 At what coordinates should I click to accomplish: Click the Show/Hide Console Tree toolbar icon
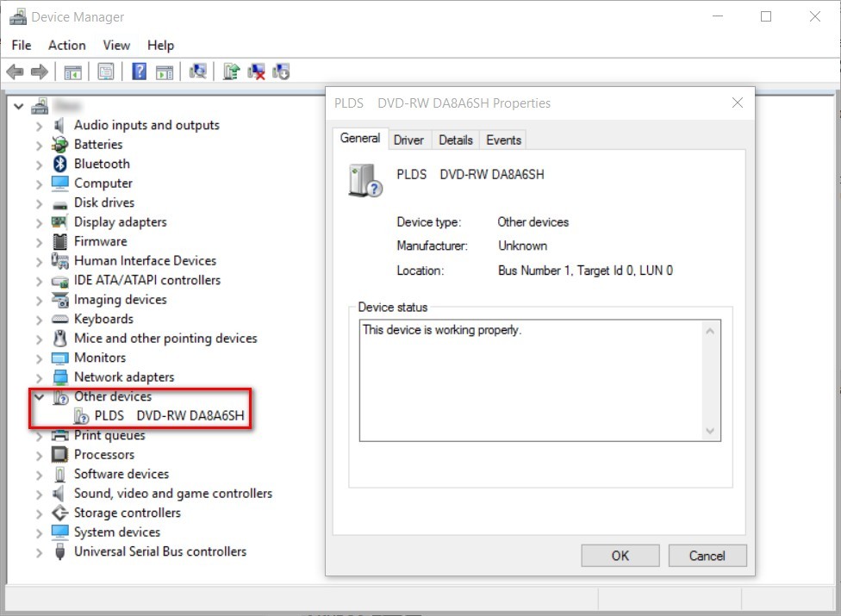click(x=72, y=72)
